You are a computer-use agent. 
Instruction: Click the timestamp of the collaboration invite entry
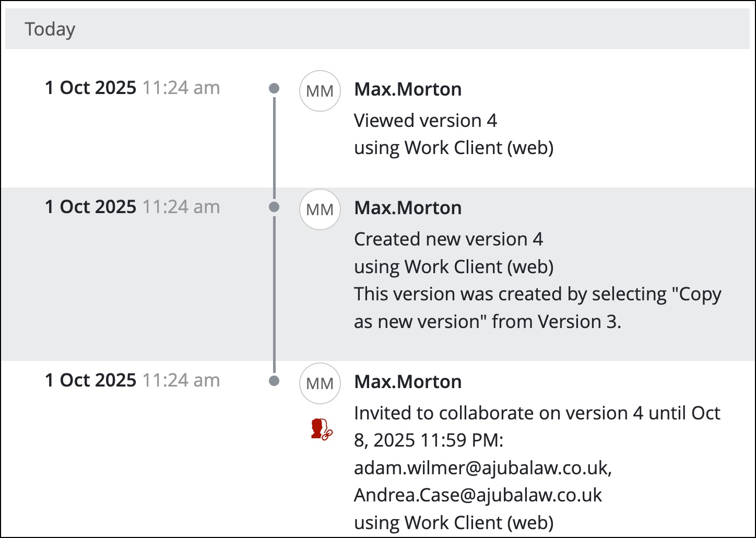132,380
